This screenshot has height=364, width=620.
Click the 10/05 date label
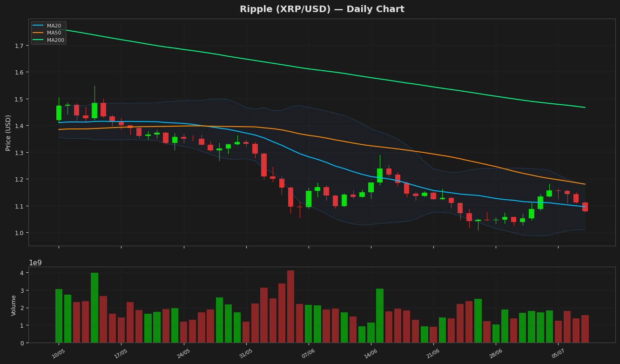[58, 354]
